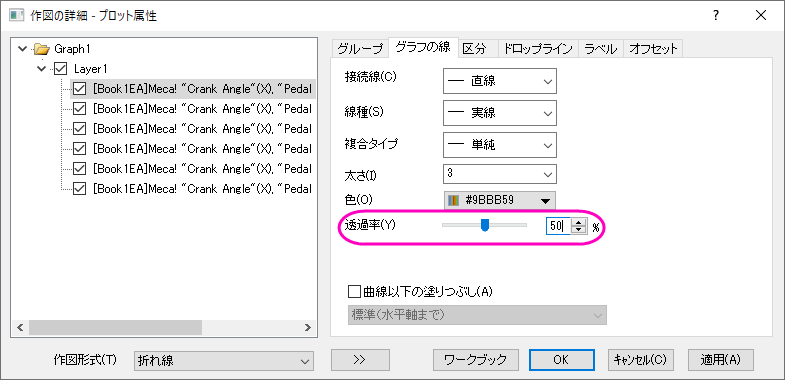Image resolution: width=785 pixels, height=380 pixels.
Task: Click the OK button
Action: coord(561,359)
